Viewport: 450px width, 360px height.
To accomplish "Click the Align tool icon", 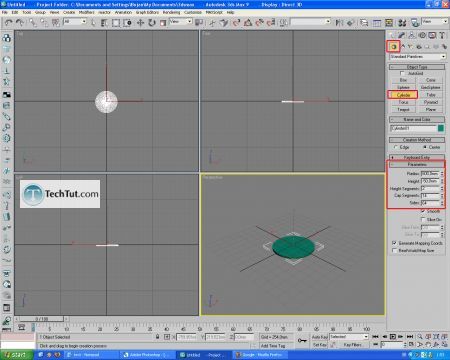I will pos(350,22).
